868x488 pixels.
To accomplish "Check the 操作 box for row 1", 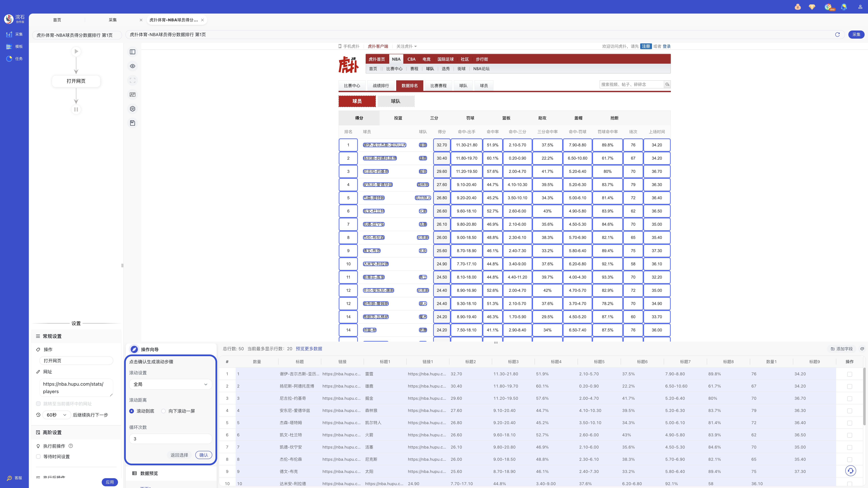I will (850, 374).
